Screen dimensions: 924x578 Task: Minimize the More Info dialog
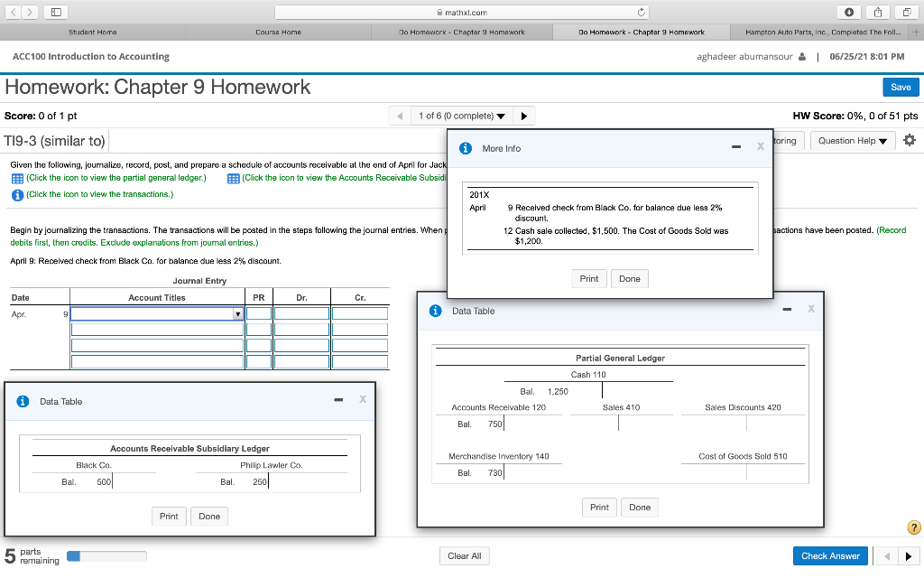736,147
